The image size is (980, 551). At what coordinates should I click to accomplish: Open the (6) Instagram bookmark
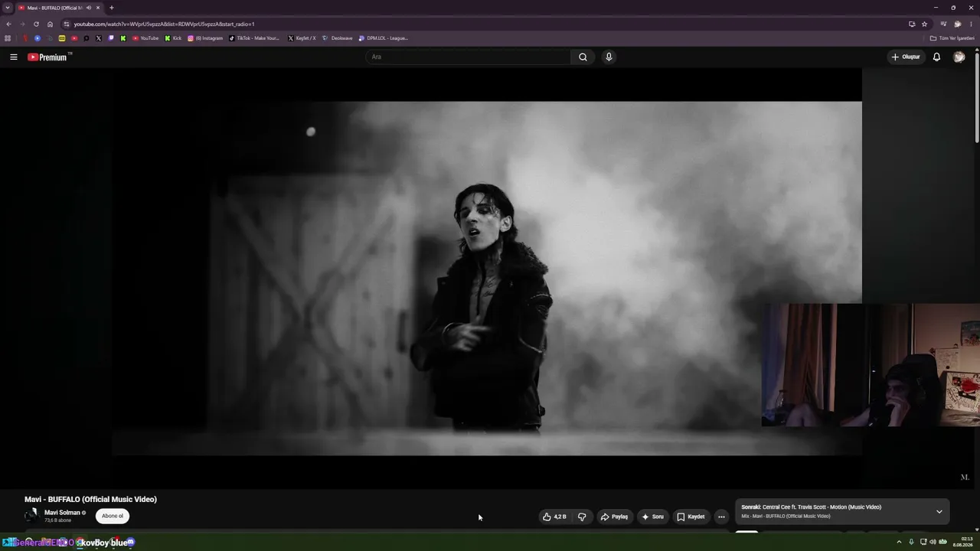[x=205, y=38]
